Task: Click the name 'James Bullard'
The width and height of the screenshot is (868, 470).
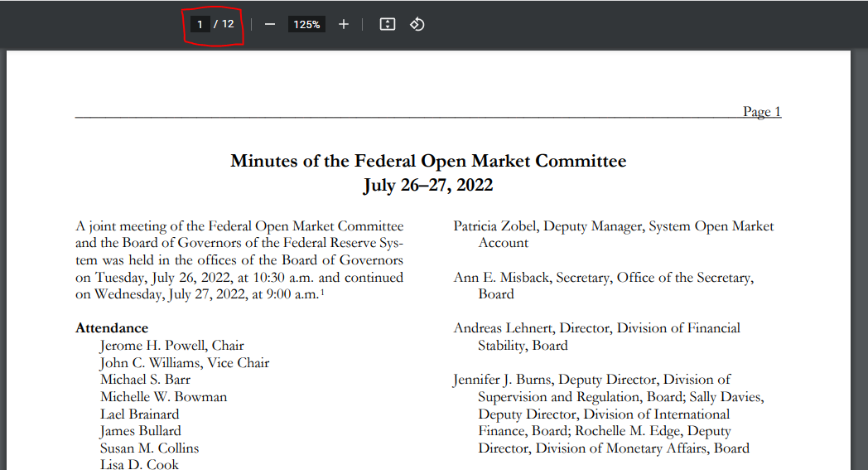Action: click(141, 431)
